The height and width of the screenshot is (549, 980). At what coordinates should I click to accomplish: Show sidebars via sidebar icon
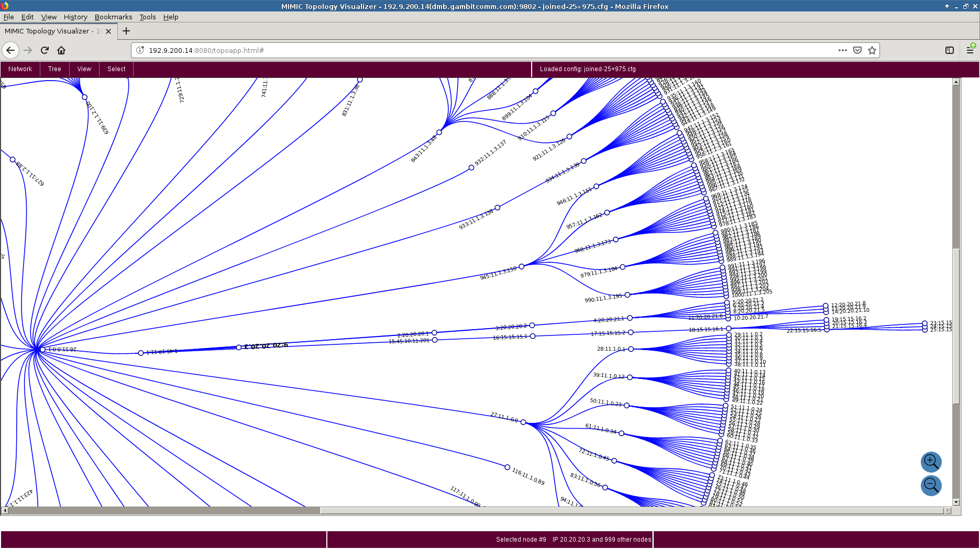coord(949,50)
